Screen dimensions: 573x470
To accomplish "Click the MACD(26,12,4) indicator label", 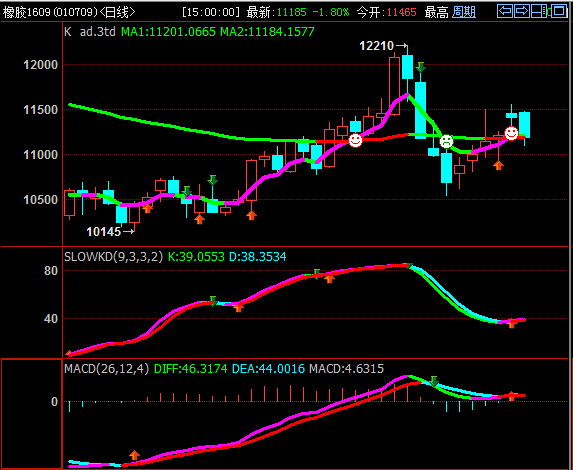I will point(107,368).
